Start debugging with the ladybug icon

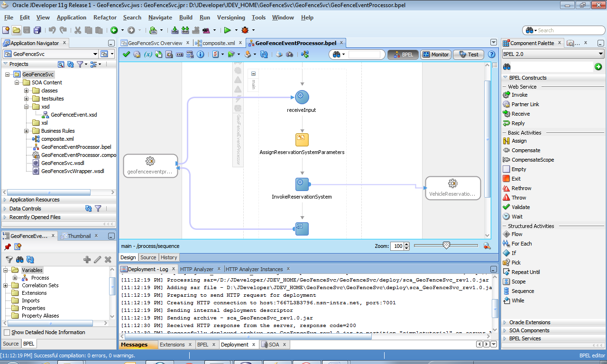click(245, 30)
